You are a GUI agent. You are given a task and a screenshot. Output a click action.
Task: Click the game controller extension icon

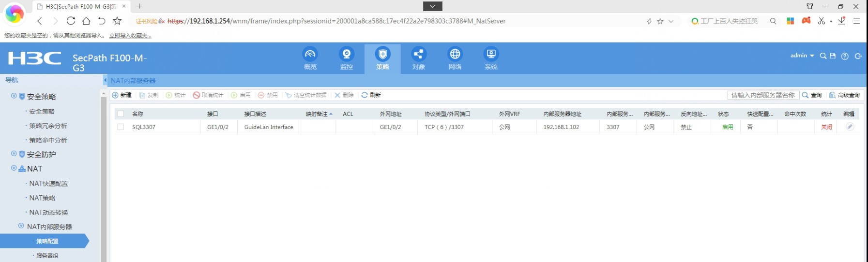coord(806,20)
